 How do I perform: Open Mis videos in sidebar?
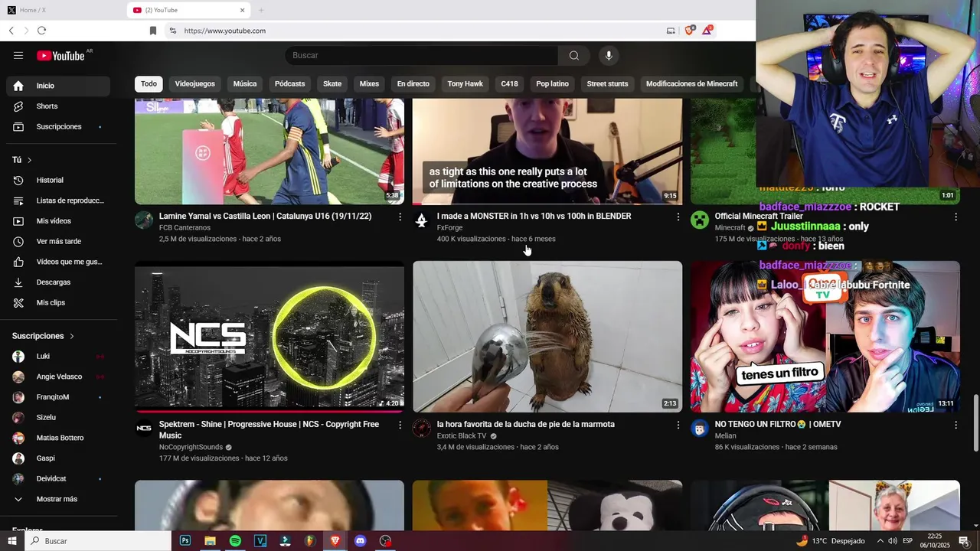[58, 221]
